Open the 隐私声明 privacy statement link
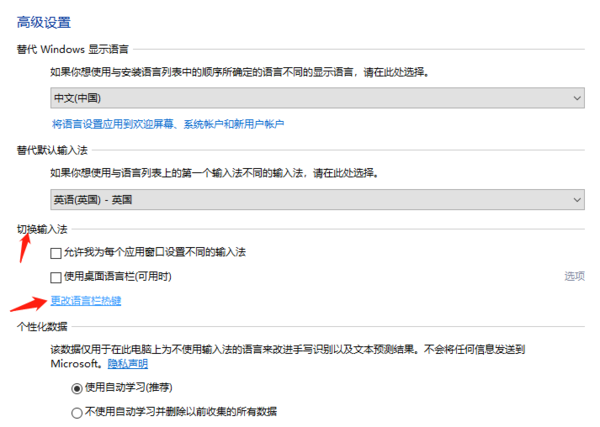Image resolution: width=600 pixels, height=427 pixels. (128, 363)
